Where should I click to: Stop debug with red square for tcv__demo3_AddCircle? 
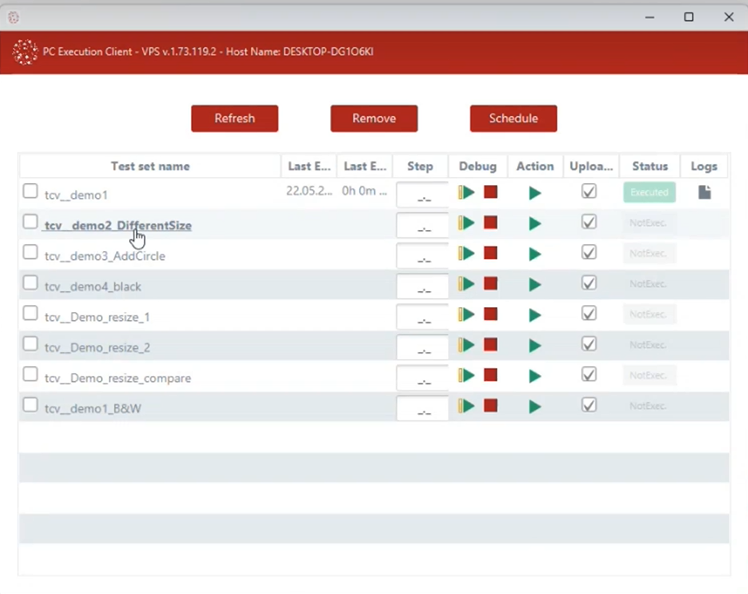click(x=490, y=253)
